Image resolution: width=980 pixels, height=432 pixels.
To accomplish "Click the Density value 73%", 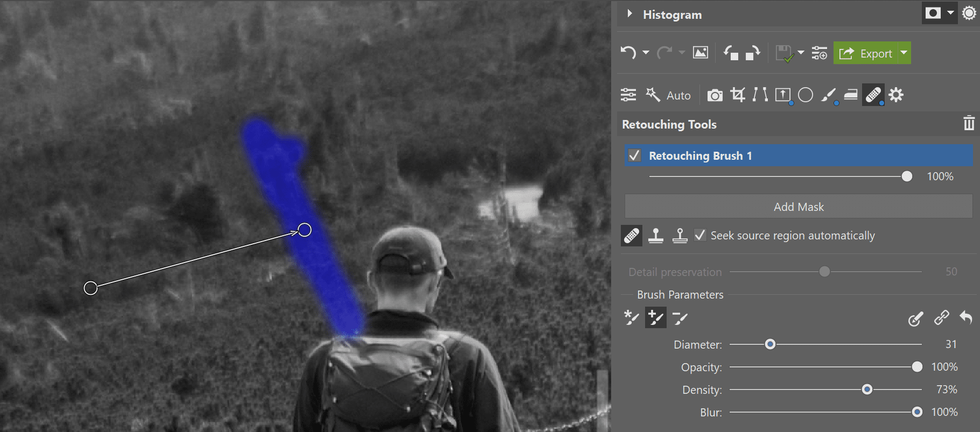I will (947, 389).
